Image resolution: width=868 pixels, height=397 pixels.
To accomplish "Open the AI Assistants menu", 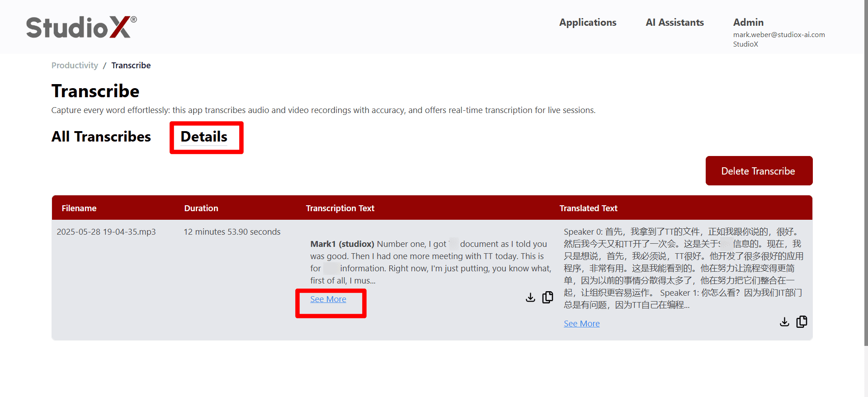I will 675,23.
